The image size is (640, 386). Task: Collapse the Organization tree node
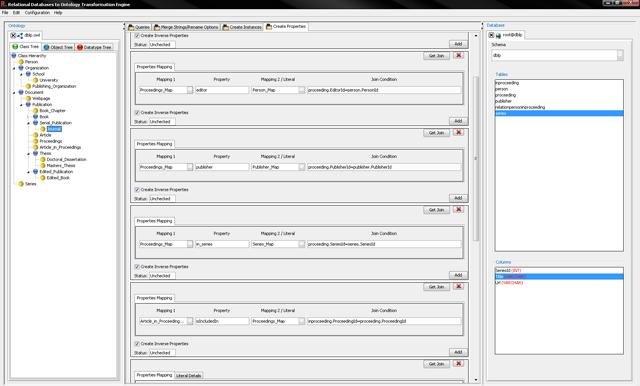pyautogui.click(x=14, y=68)
